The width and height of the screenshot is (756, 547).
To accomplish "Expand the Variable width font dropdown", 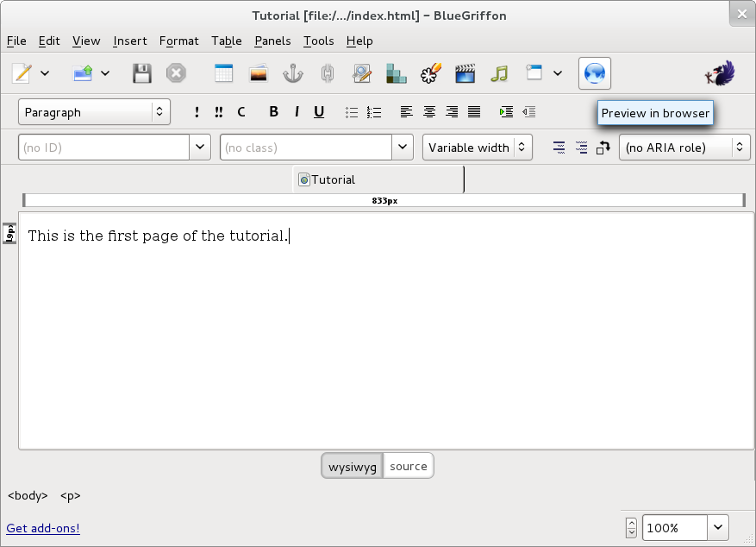I will coord(477,148).
